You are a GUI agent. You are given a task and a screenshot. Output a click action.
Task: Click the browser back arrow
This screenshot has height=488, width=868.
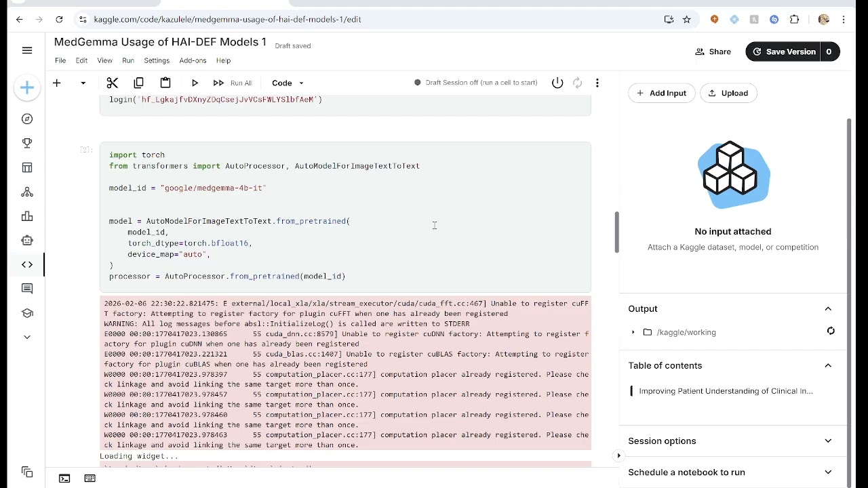point(19,20)
